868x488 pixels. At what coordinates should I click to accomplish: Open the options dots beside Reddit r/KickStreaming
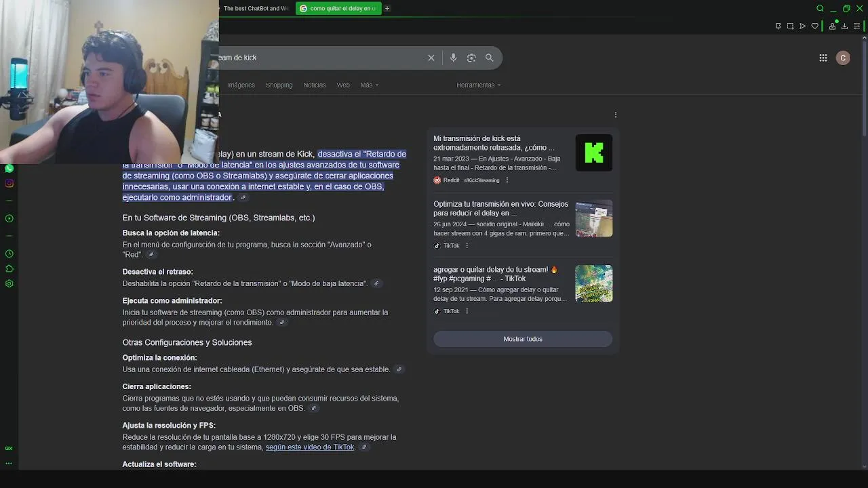(x=507, y=180)
